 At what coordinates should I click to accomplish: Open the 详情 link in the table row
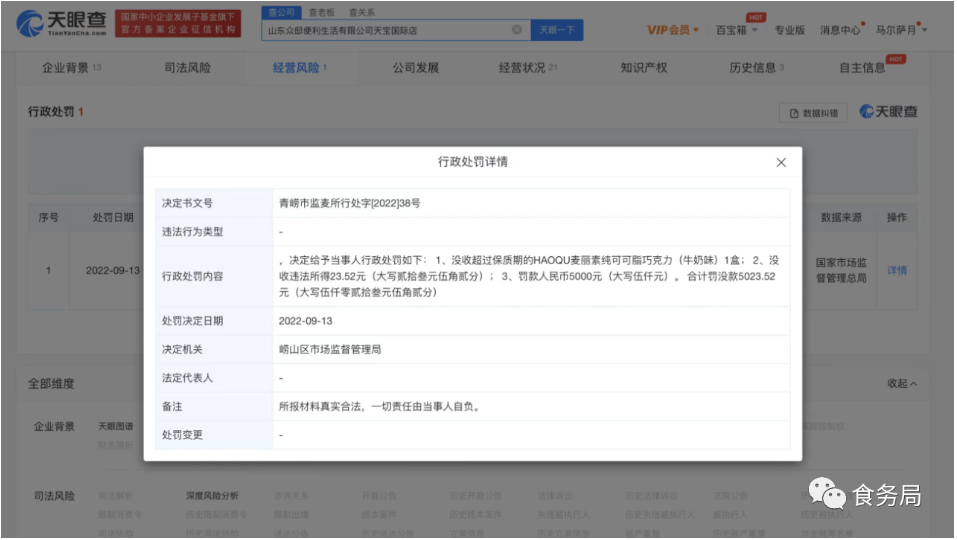(x=896, y=271)
